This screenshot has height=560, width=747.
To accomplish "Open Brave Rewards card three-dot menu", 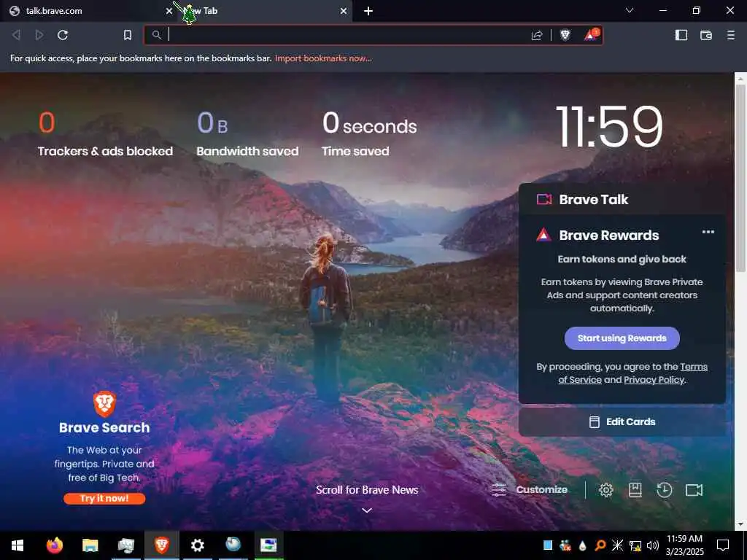I will [708, 232].
